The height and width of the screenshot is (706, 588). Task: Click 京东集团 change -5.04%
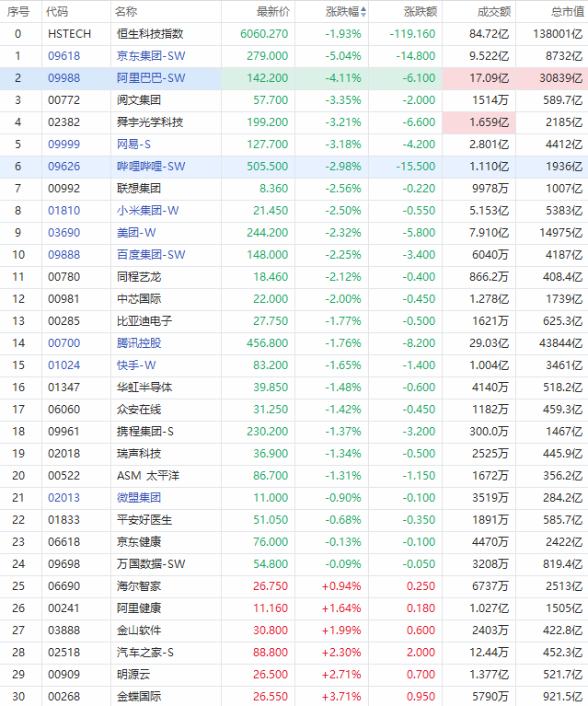343,56
